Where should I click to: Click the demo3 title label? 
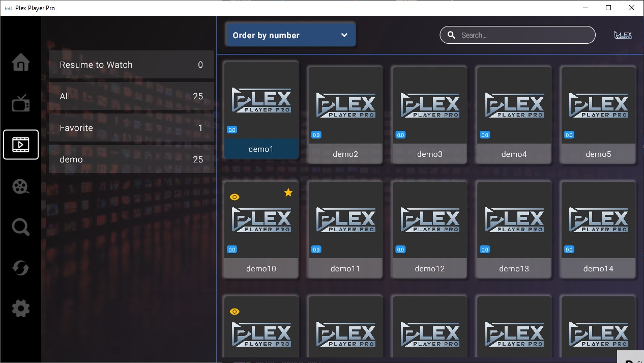click(430, 154)
